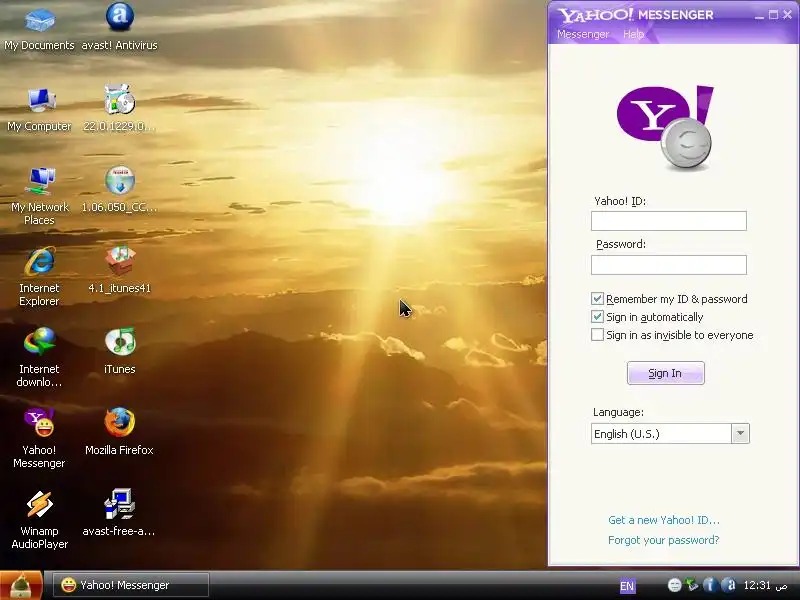Click Forgot your password? link

coord(663,540)
